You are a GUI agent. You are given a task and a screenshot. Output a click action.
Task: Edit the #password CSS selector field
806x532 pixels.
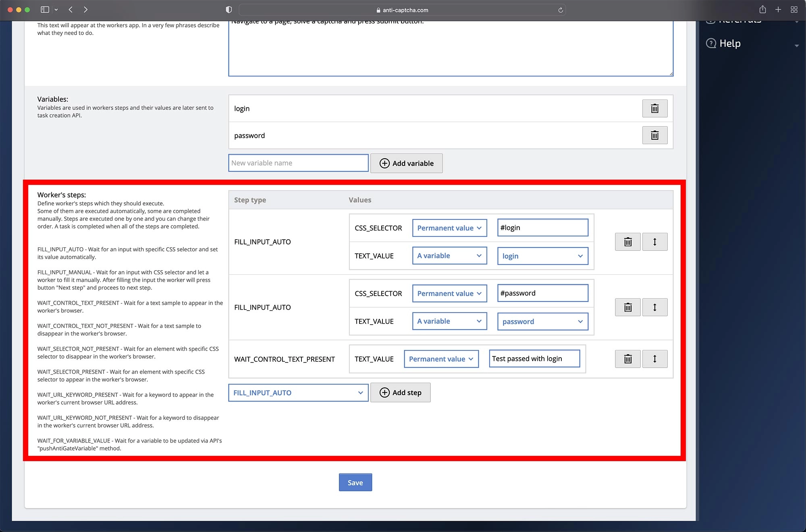[x=542, y=293]
